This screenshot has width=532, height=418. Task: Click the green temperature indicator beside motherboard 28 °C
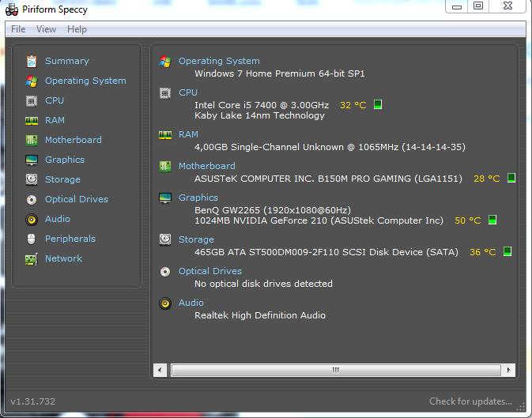point(511,178)
